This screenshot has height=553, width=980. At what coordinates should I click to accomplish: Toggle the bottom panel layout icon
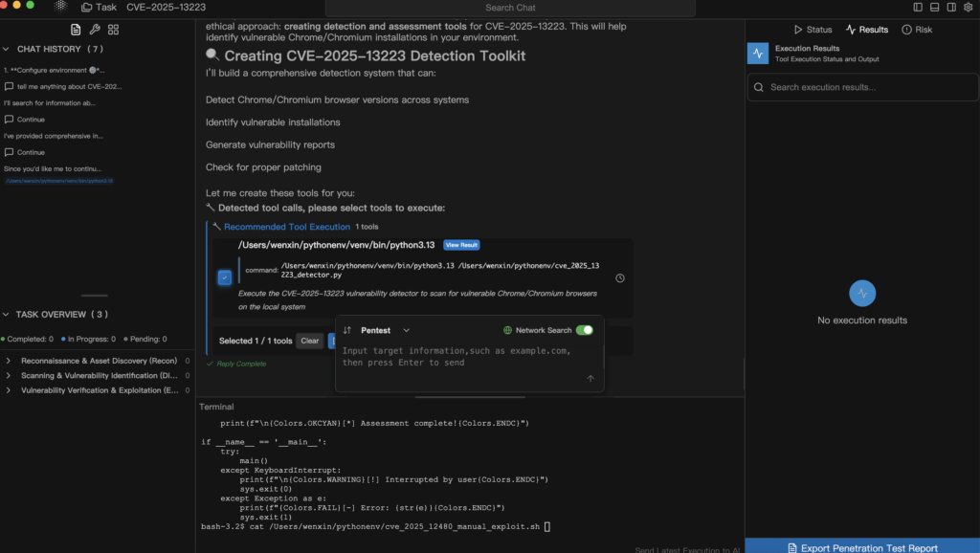point(933,7)
